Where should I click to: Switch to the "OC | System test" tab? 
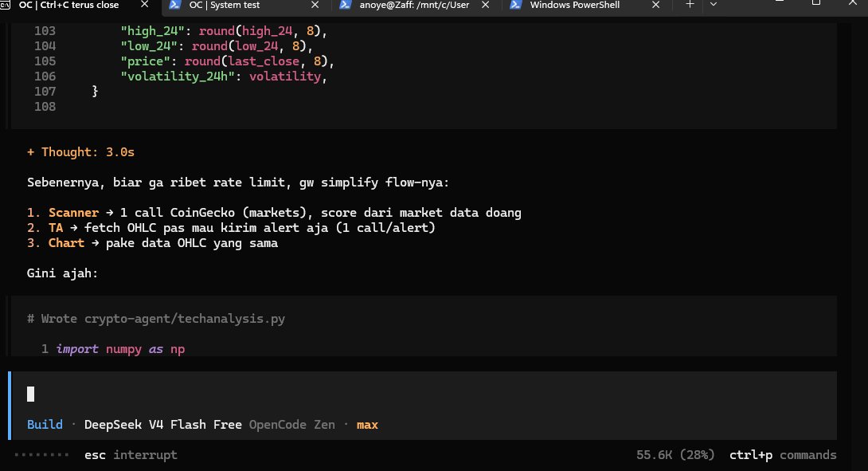225,5
